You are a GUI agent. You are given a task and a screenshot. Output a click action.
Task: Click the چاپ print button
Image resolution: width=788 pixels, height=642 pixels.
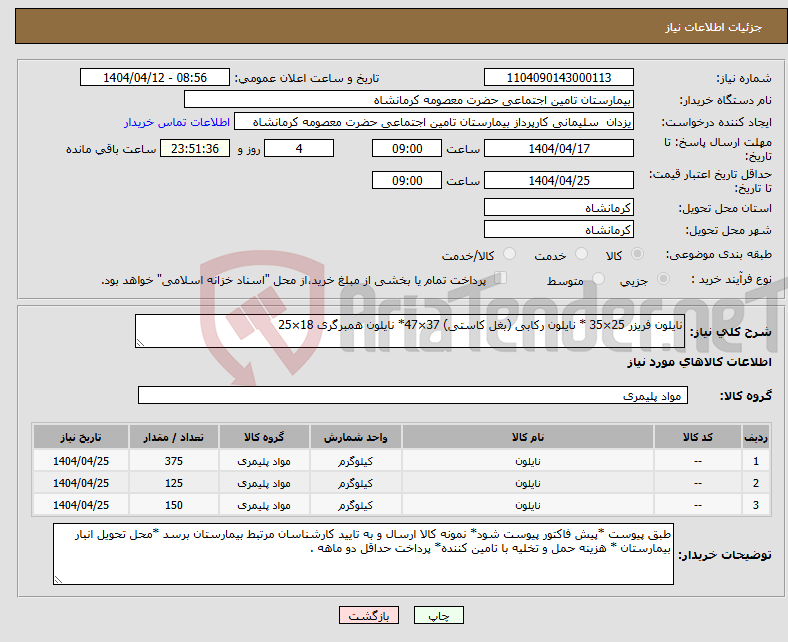(x=439, y=615)
